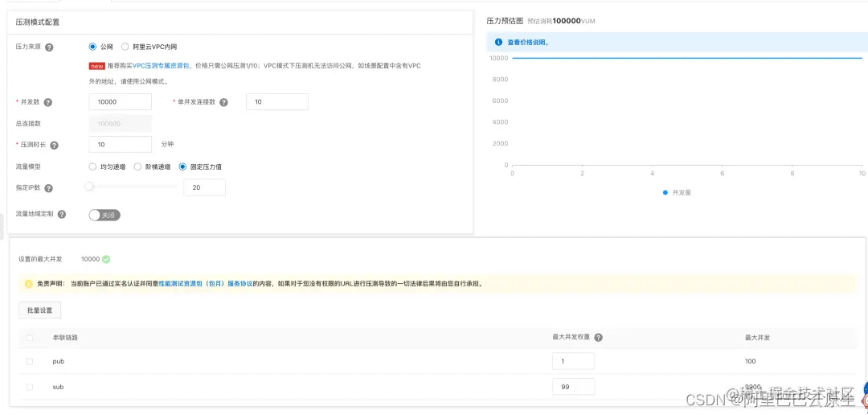Click 设置的最大并发 label
Viewport: 868px width, 415px height.
tap(40, 259)
